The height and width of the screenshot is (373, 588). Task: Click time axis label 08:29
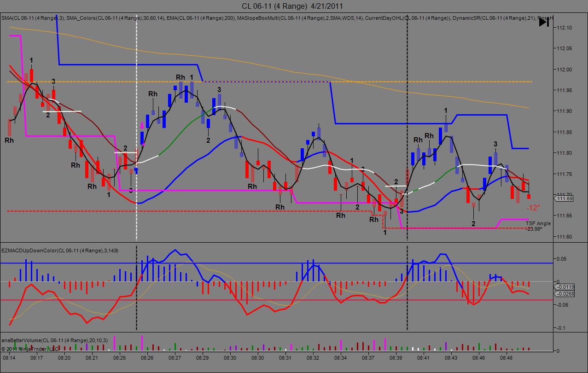pyautogui.click(x=203, y=357)
